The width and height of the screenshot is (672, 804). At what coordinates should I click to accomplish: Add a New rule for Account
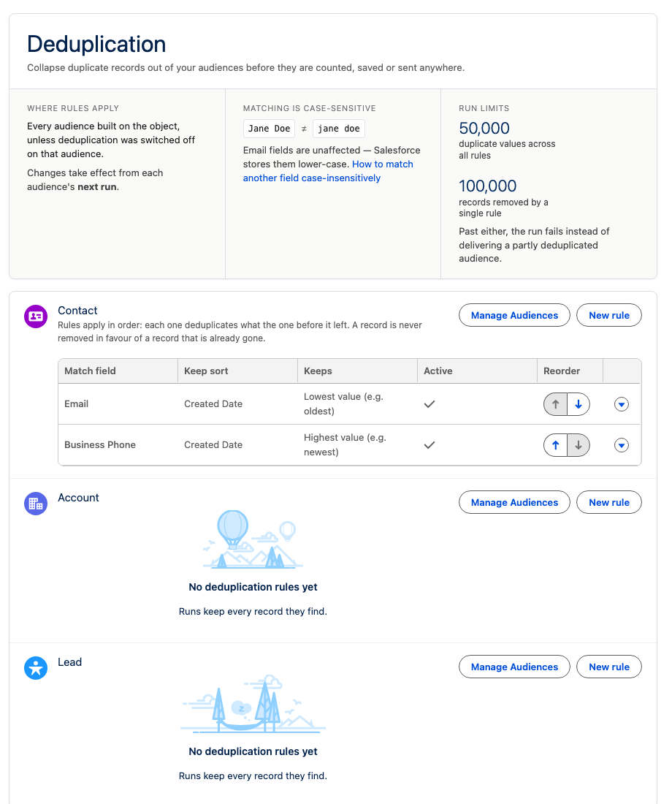tap(609, 503)
